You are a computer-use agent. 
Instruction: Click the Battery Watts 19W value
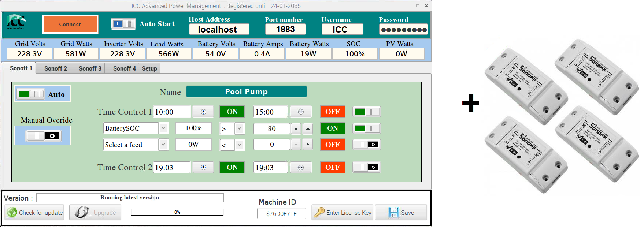[x=308, y=54]
